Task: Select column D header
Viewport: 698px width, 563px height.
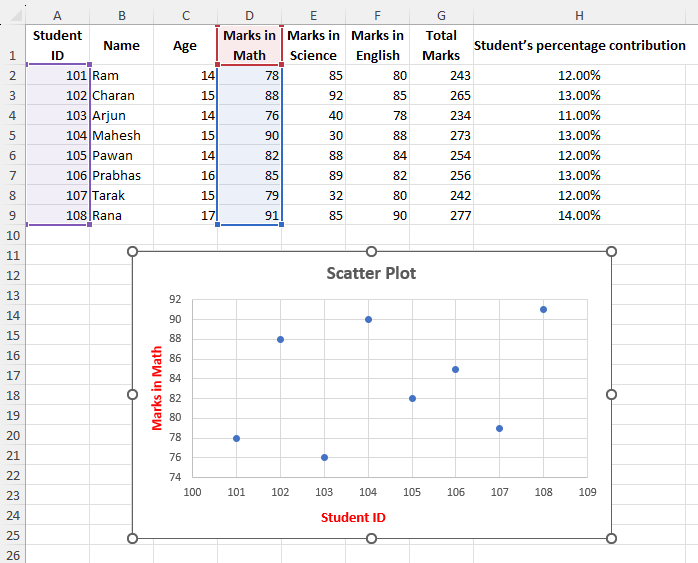Action: [x=249, y=16]
